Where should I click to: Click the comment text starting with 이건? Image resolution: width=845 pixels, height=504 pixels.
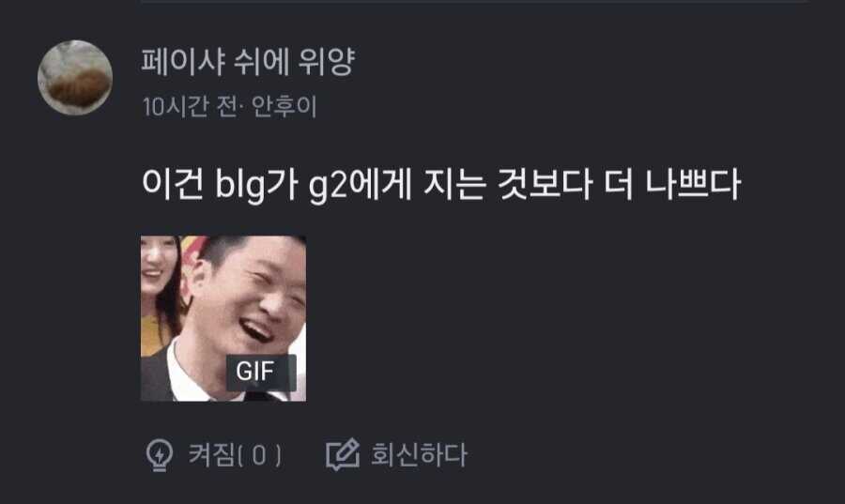click(x=441, y=185)
